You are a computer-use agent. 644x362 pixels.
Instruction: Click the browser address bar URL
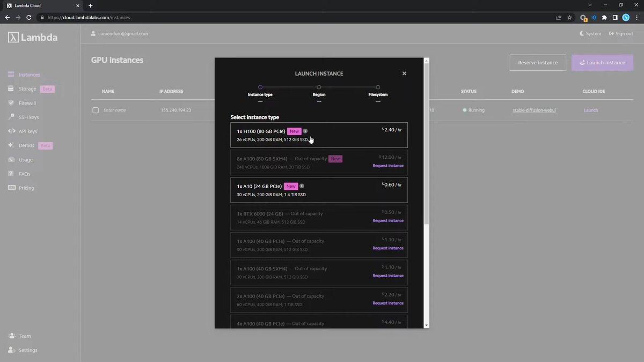[89, 17]
